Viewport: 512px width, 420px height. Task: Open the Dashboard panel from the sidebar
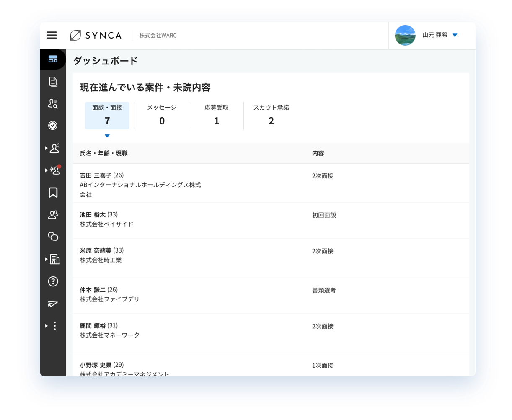[x=53, y=59]
